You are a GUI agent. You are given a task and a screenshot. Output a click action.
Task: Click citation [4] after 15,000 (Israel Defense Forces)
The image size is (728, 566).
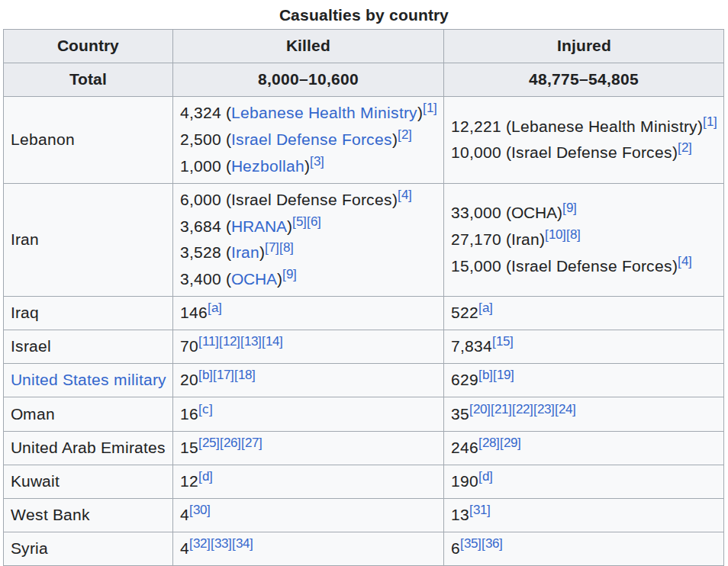pos(685,262)
